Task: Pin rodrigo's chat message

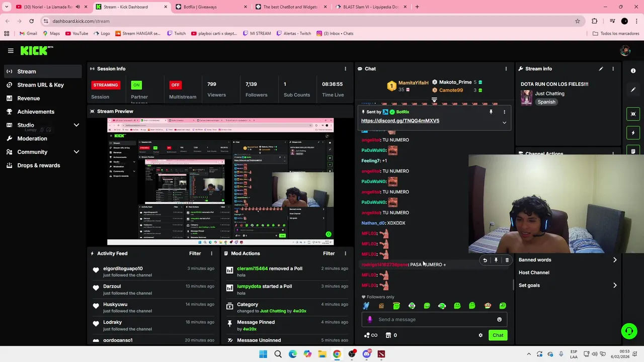Action: [x=496, y=260]
